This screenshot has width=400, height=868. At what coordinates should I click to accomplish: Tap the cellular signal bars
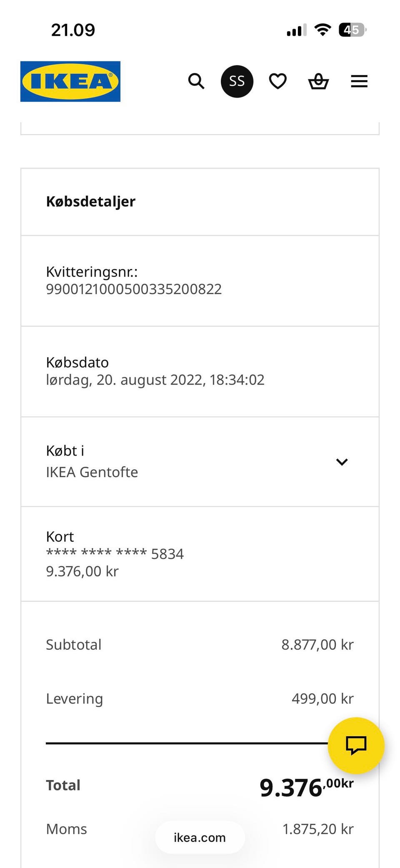296,30
